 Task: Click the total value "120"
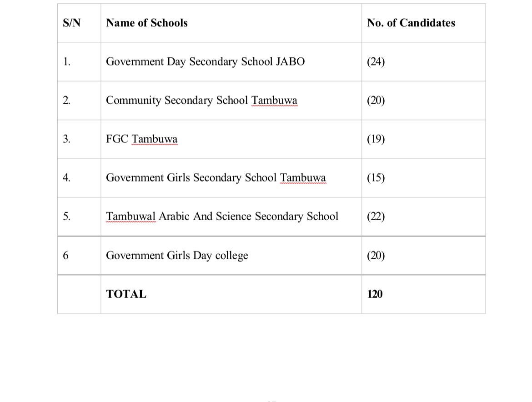[375, 294]
